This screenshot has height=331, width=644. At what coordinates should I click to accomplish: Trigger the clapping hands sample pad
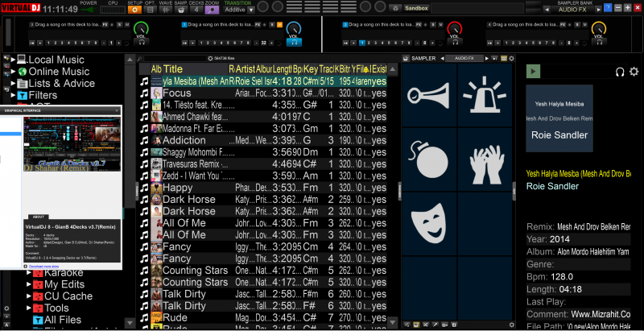485,159
